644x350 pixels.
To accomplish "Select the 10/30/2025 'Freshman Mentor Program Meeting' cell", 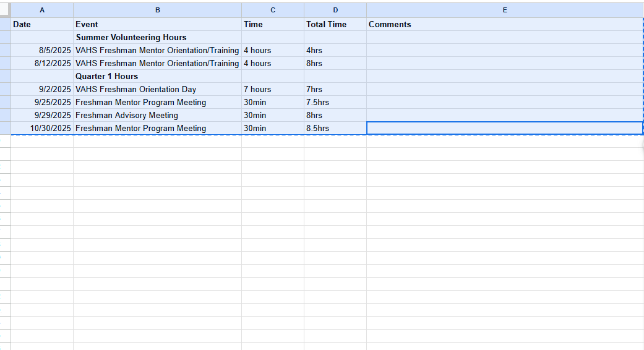I will pyautogui.click(x=157, y=129).
